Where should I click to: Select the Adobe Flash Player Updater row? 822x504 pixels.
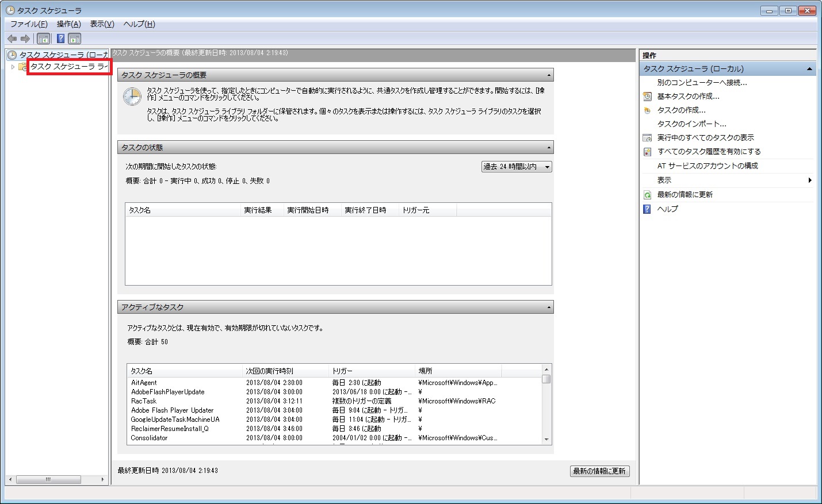click(334, 410)
